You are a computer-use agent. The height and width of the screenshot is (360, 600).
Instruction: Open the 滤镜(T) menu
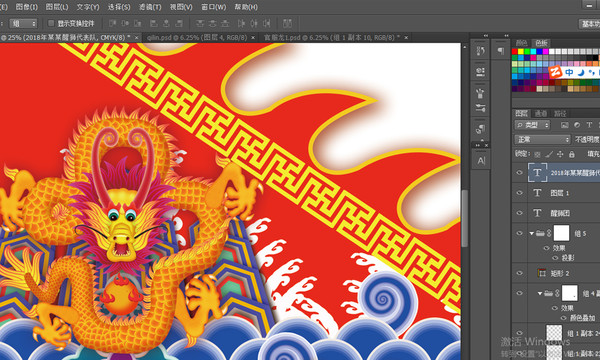pos(150,7)
